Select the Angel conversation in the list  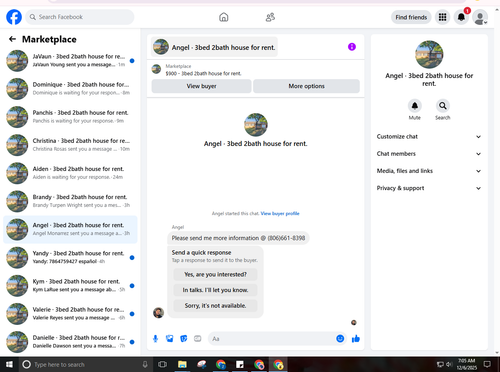[x=70, y=229]
